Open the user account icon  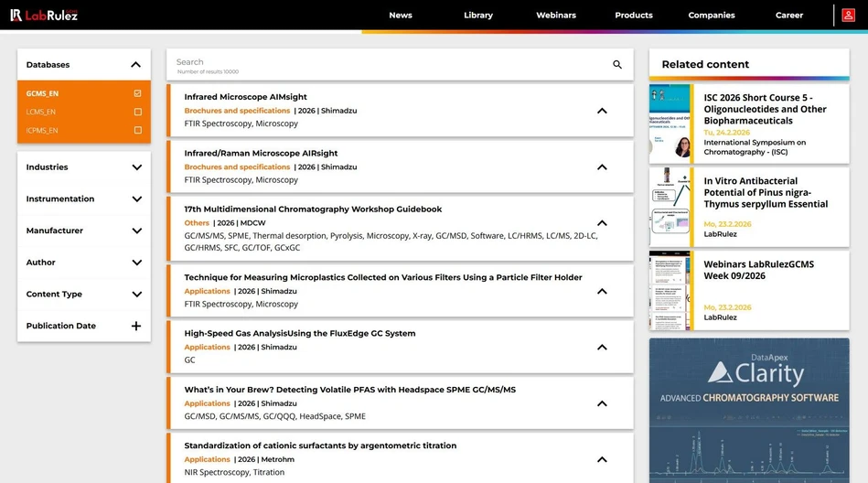(849, 15)
